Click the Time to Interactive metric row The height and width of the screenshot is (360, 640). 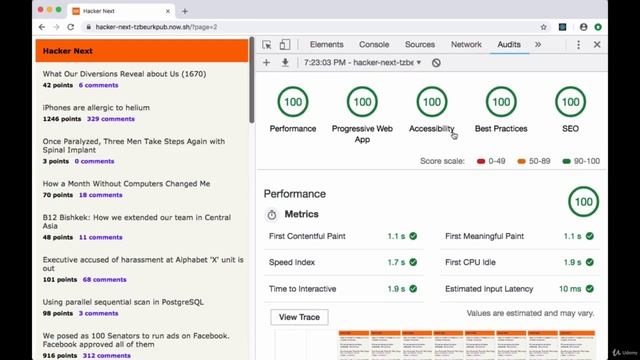click(344, 289)
